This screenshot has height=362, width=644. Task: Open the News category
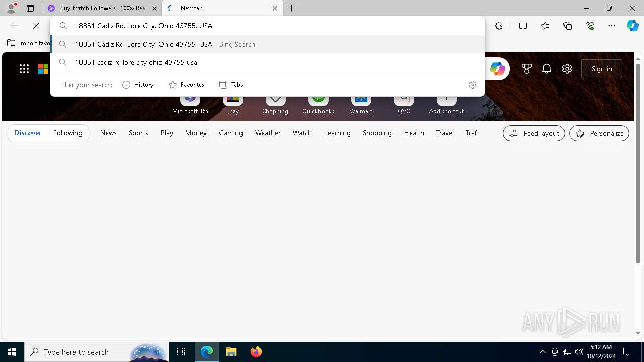click(x=108, y=133)
